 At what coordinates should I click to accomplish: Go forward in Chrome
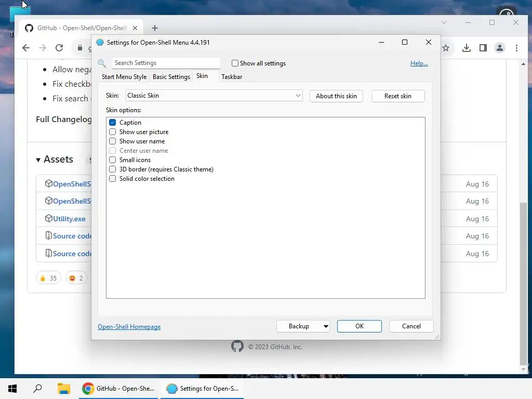coord(43,48)
